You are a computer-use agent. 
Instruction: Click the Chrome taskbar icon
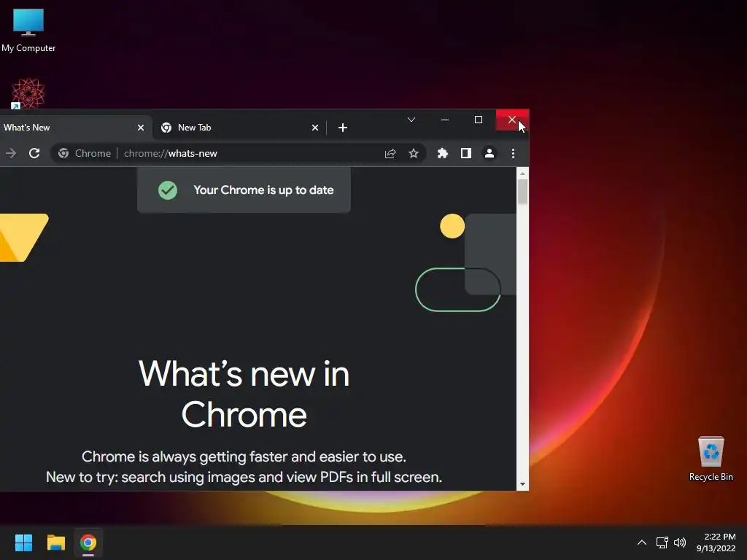pyautogui.click(x=88, y=542)
